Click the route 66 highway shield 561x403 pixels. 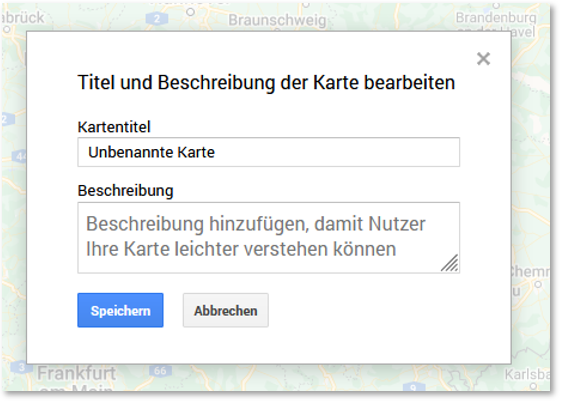[x=160, y=370]
